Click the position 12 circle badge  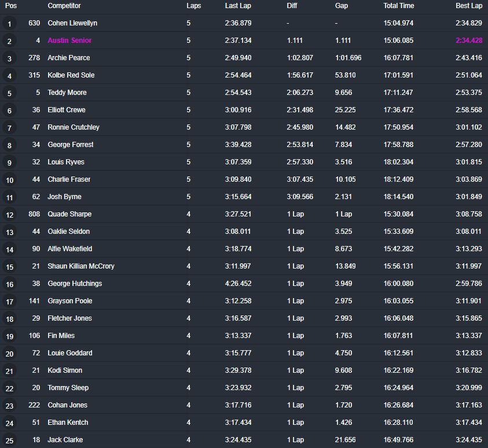[x=9, y=215]
